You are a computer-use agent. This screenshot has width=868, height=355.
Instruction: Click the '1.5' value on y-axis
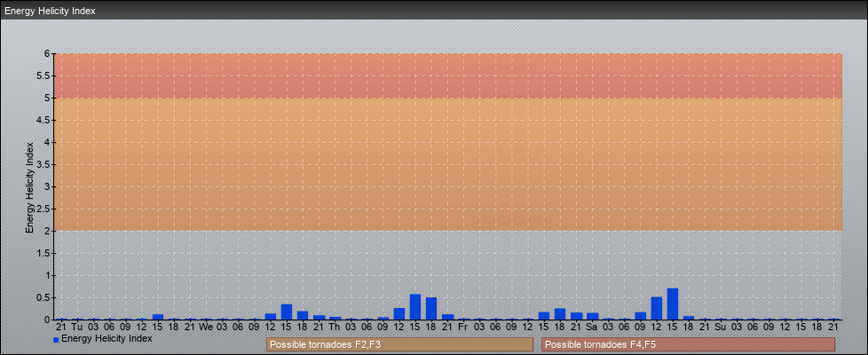44,253
